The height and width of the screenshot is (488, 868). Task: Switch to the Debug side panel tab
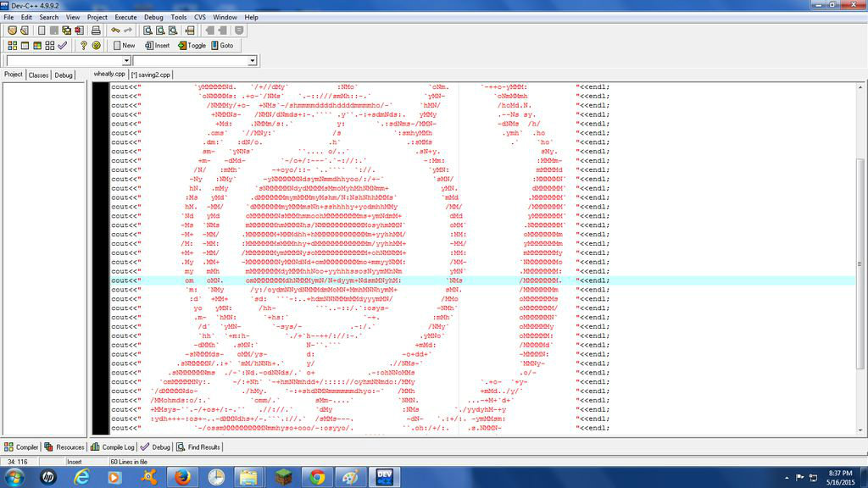click(63, 75)
